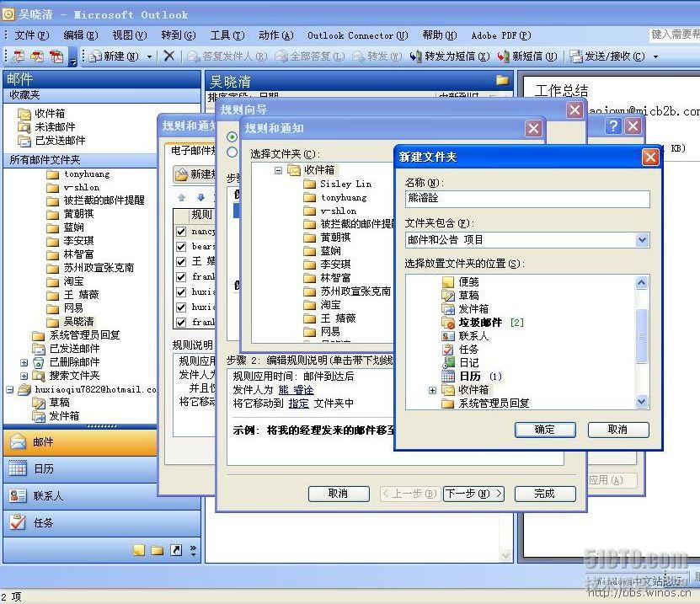
Task: Open the Adobe PDF menu
Action: (x=501, y=35)
